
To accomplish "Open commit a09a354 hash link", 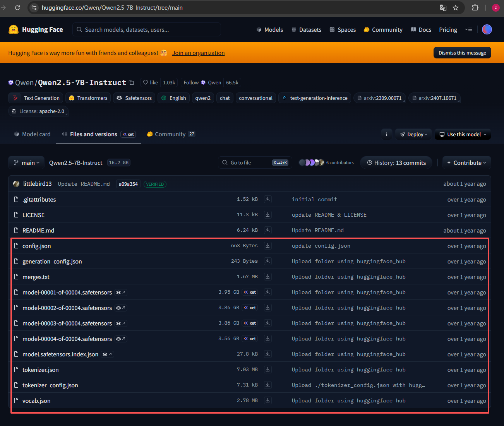I will point(128,184).
